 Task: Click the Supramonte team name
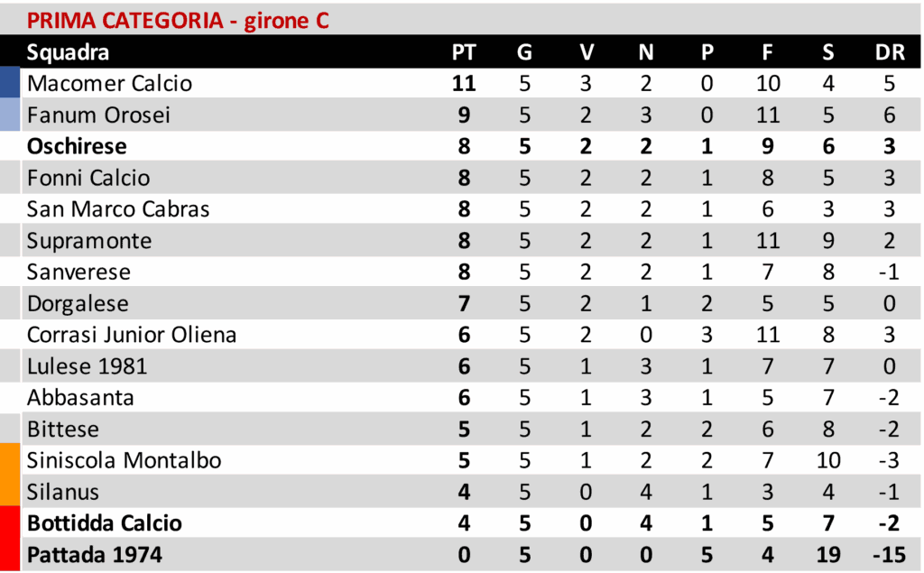(89, 241)
